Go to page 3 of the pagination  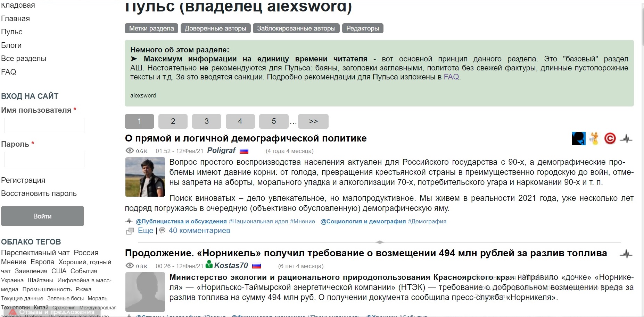pyautogui.click(x=206, y=121)
